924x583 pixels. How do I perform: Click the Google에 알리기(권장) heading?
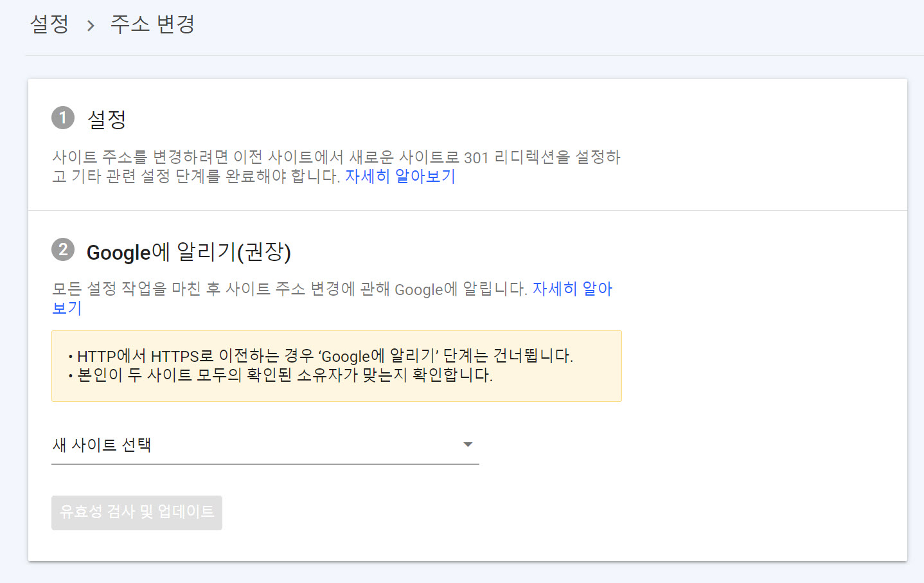tap(189, 252)
